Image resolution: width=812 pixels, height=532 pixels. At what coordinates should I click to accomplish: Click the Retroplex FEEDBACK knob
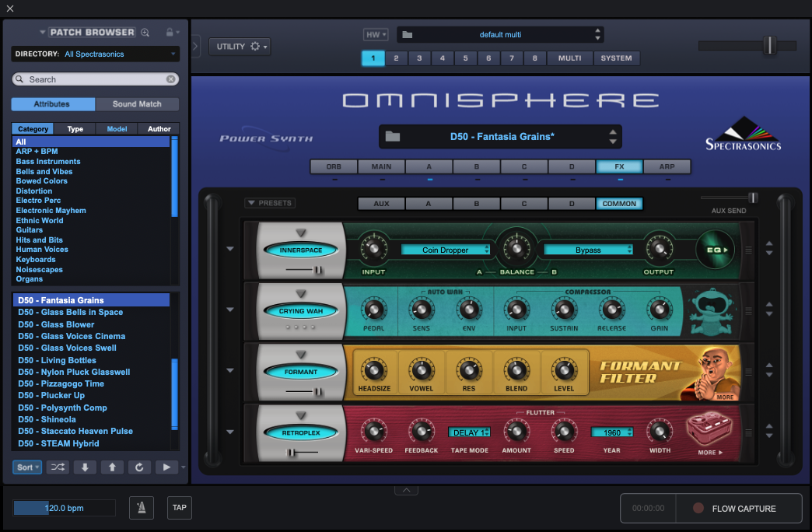click(x=421, y=431)
